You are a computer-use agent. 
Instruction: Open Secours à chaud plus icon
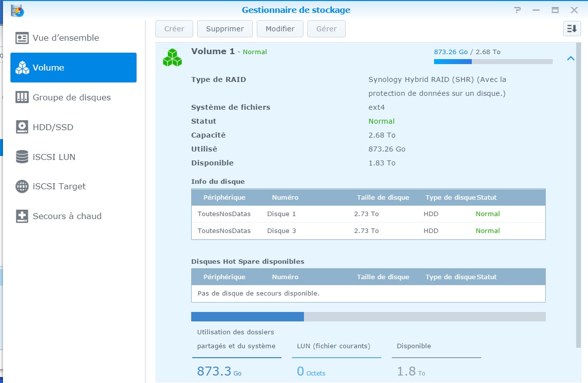click(22, 216)
